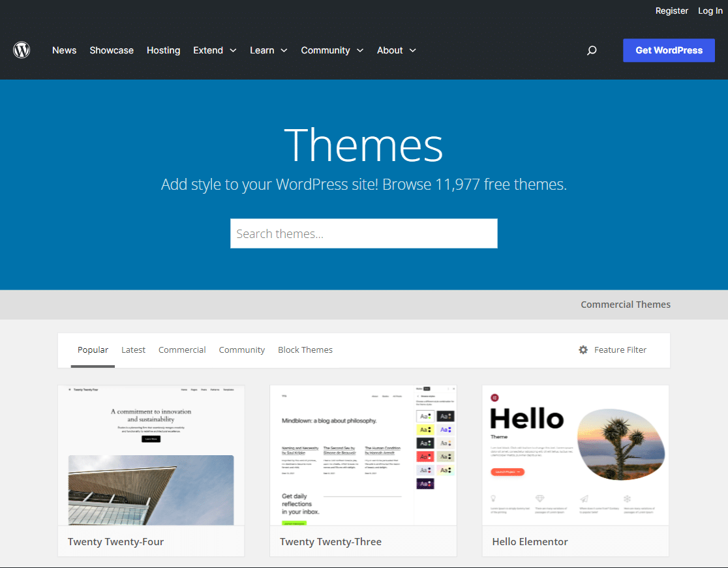Open the News menu item
The width and height of the screenshot is (728, 568).
click(64, 50)
